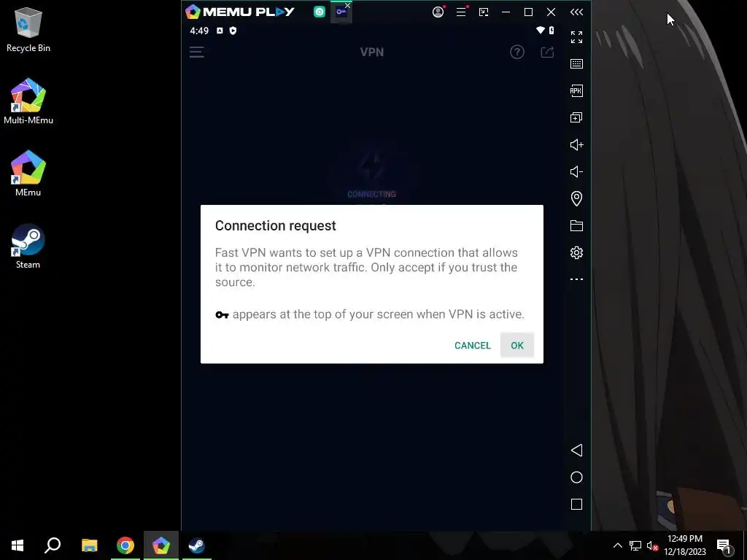Click MEmu mini-window mode icon
This screenshot has width=747, height=560.
coord(484,12)
